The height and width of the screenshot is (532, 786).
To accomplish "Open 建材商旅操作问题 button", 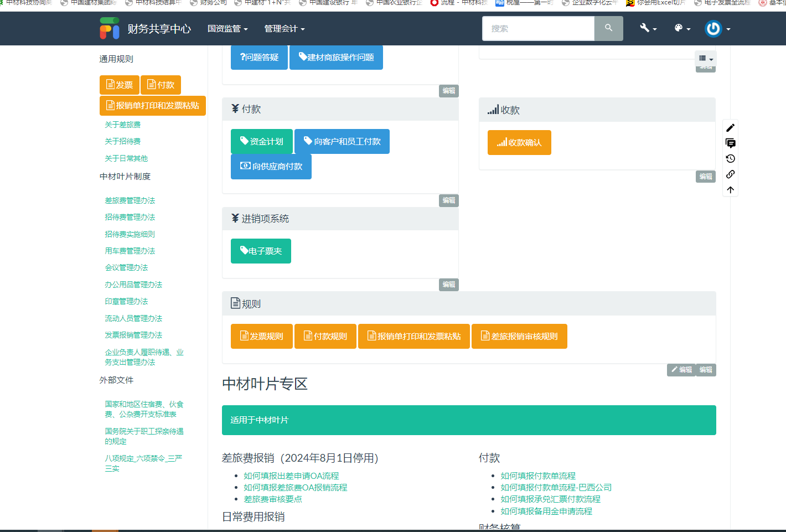I will [x=336, y=58].
